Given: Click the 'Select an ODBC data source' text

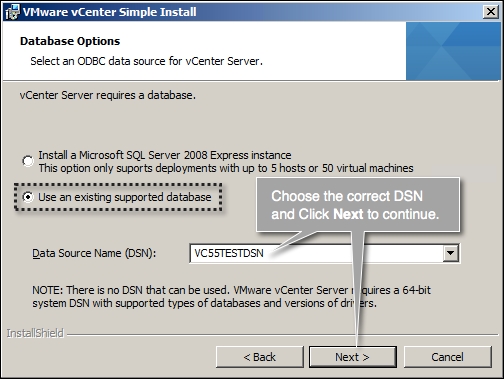Looking at the screenshot, I should [147, 61].
